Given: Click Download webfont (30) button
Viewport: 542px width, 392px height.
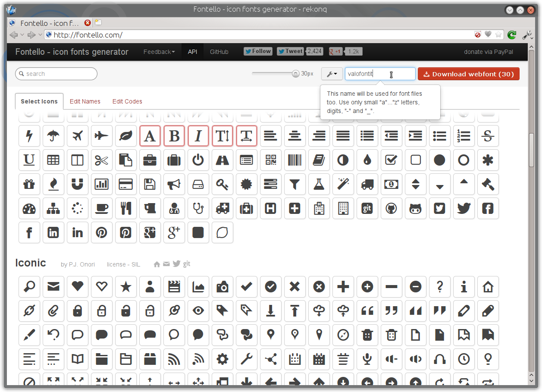Looking at the screenshot, I should pos(469,74).
